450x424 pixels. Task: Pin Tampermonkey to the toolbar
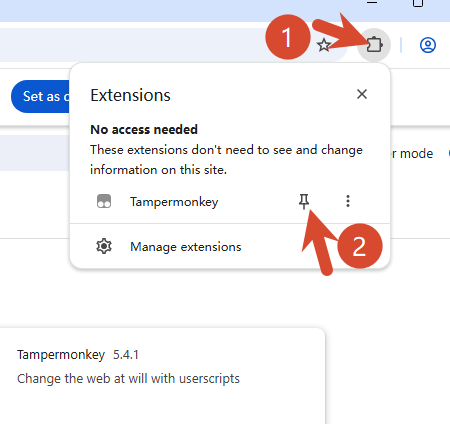point(304,201)
